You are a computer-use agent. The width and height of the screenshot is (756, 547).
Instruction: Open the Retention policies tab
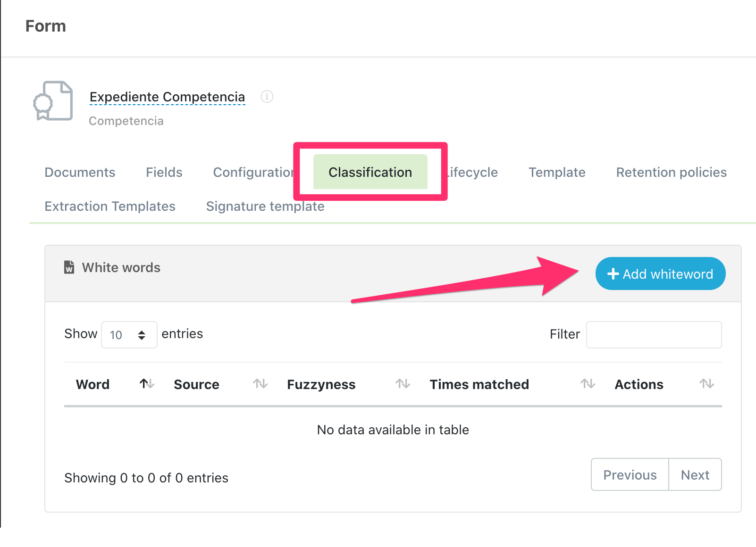pyautogui.click(x=671, y=173)
